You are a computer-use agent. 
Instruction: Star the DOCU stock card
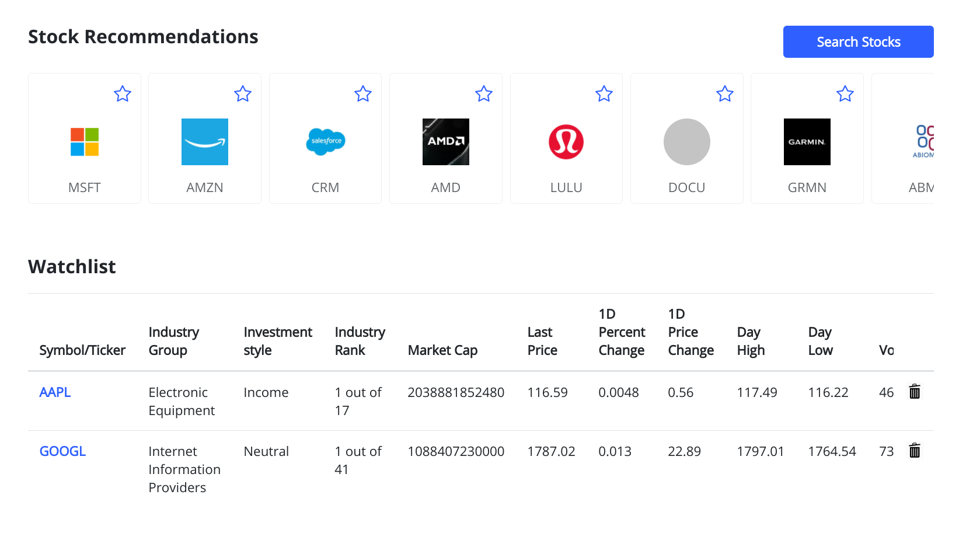(x=725, y=93)
